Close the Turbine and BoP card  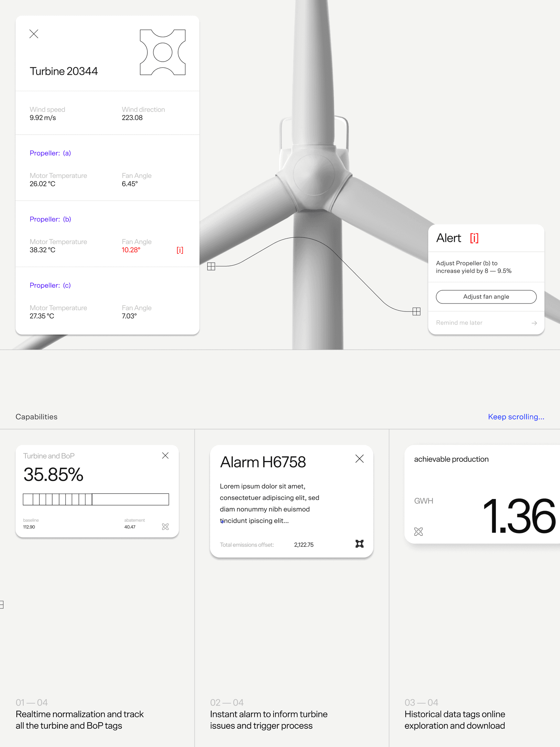coord(165,456)
